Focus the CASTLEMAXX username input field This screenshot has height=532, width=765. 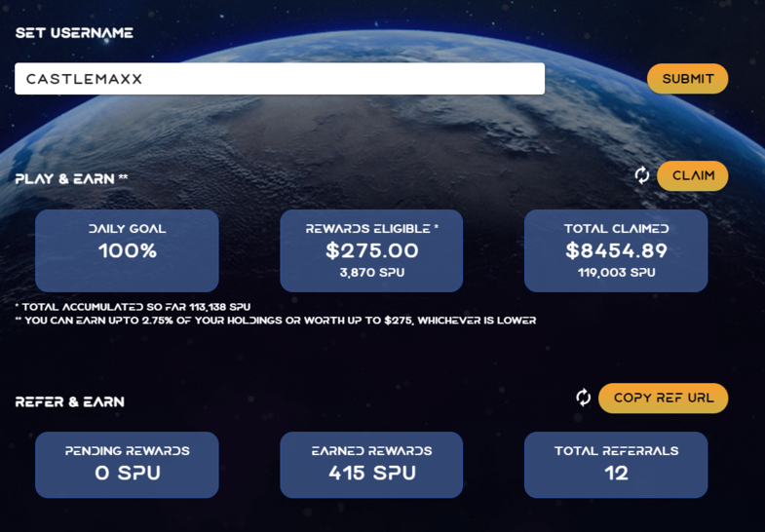[x=280, y=79]
